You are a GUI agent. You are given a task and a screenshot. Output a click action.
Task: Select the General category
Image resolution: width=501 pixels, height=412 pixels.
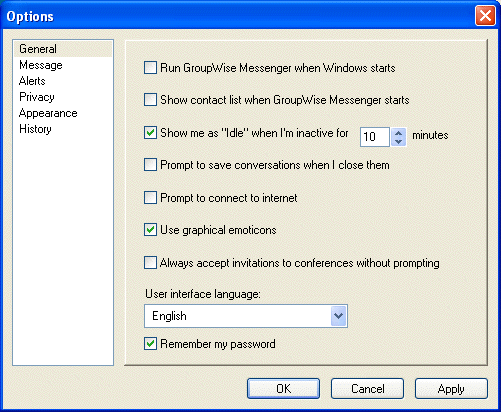[x=63, y=49]
